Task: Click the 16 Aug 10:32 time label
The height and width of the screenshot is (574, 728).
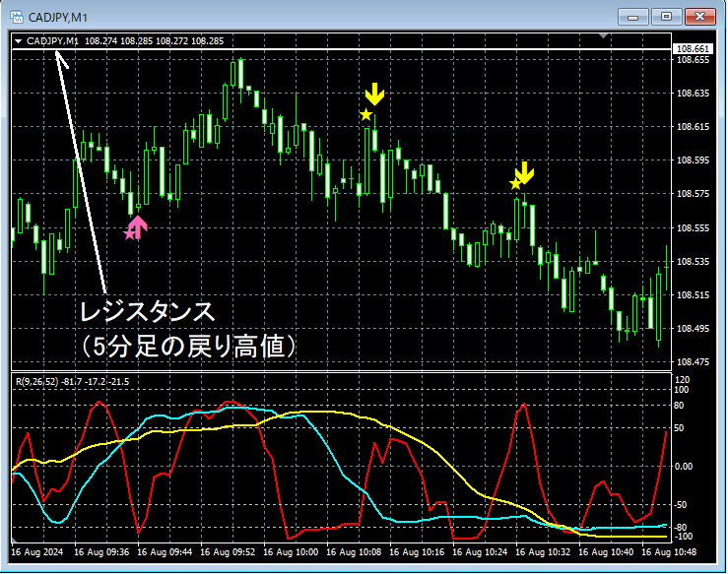Action: [x=543, y=552]
